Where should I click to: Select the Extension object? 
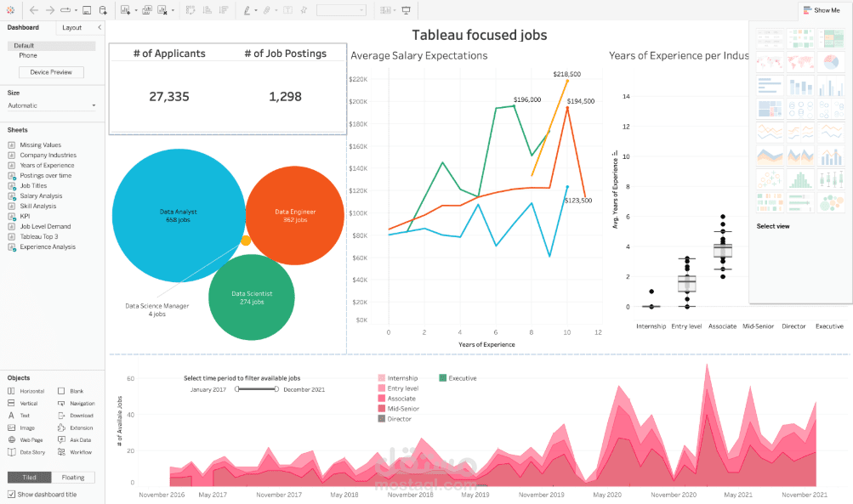[x=76, y=428]
